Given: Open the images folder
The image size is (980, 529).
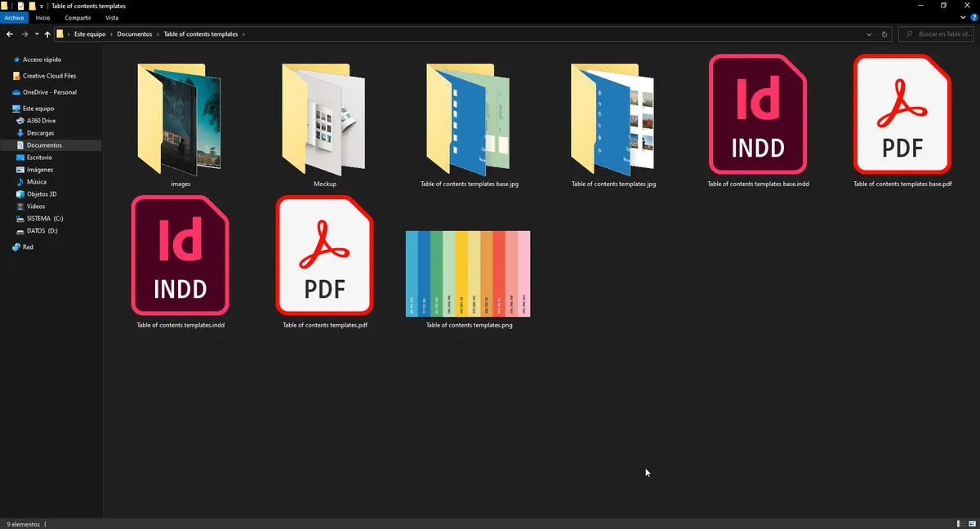Looking at the screenshot, I should click(180, 119).
